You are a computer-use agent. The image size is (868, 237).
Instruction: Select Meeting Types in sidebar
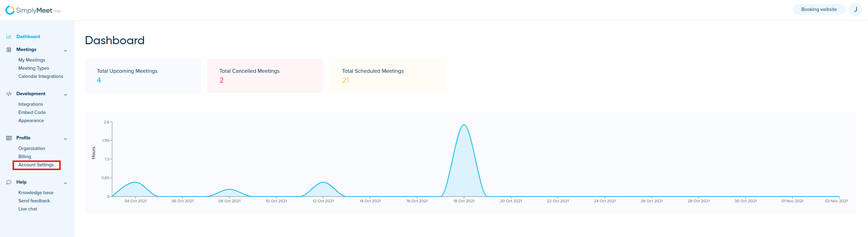pos(34,68)
